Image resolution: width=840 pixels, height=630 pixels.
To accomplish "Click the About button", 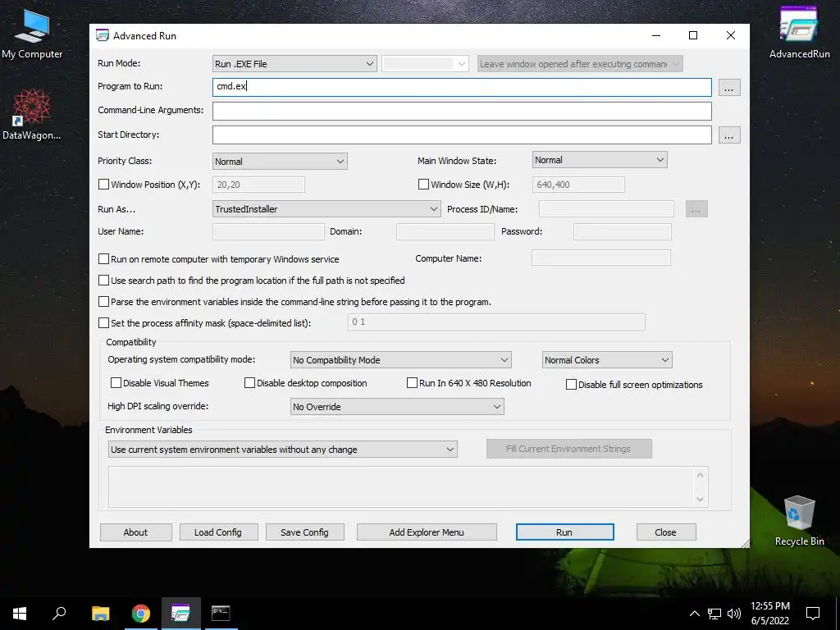I will tap(135, 532).
